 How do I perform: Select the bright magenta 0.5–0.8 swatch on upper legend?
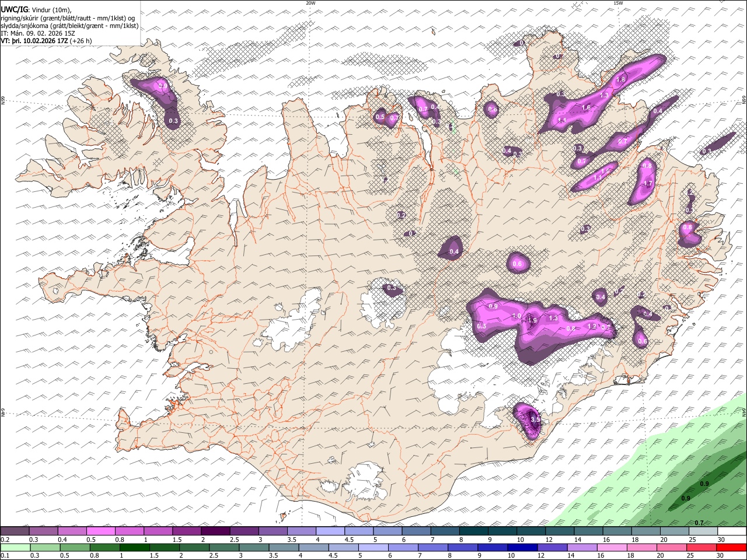point(101,531)
